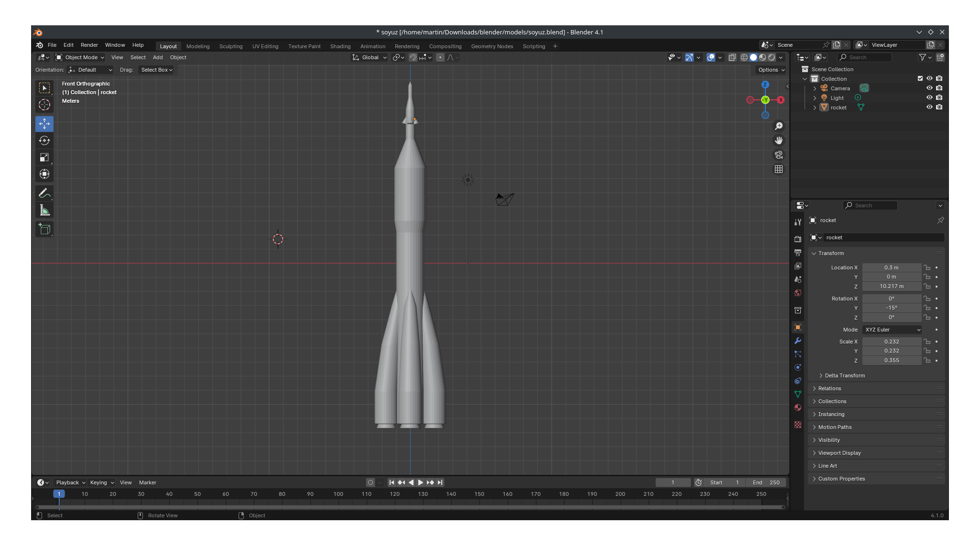Uncheck Collection exclude checkbox
Screen dimensions: 980x557
point(920,78)
